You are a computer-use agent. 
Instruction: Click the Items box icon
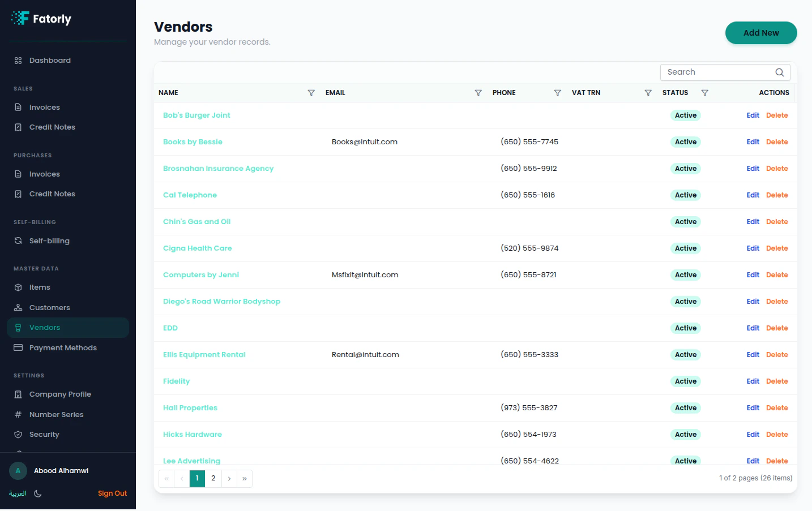(x=18, y=287)
